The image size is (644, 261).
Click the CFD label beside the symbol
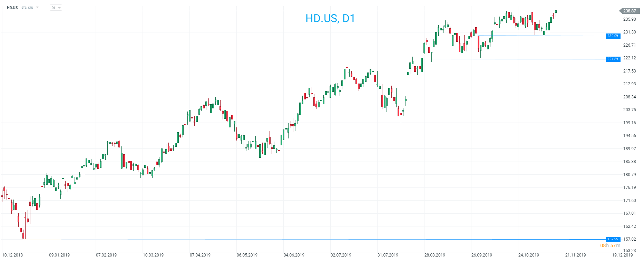point(31,8)
